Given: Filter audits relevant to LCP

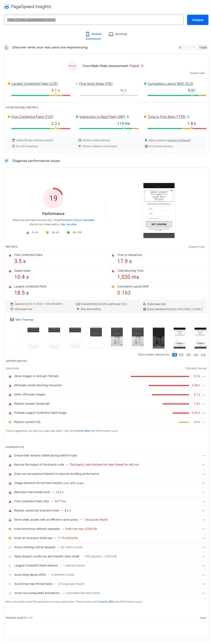Looking at the screenshot, I should pos(196,355).
